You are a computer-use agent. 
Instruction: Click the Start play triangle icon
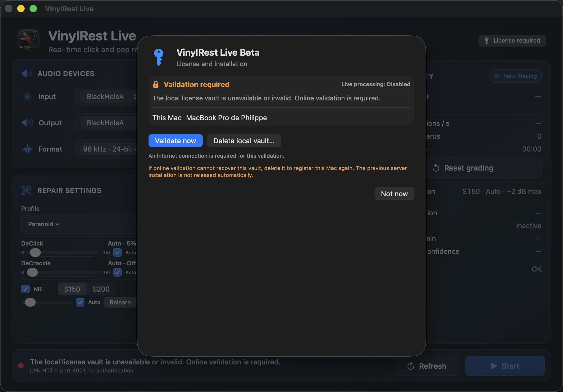[494, 366]
